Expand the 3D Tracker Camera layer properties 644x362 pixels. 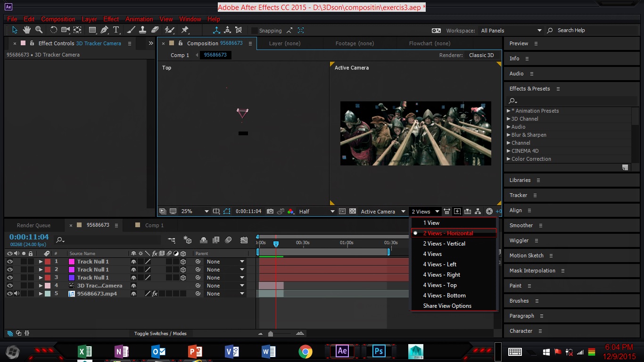[41, 286]
